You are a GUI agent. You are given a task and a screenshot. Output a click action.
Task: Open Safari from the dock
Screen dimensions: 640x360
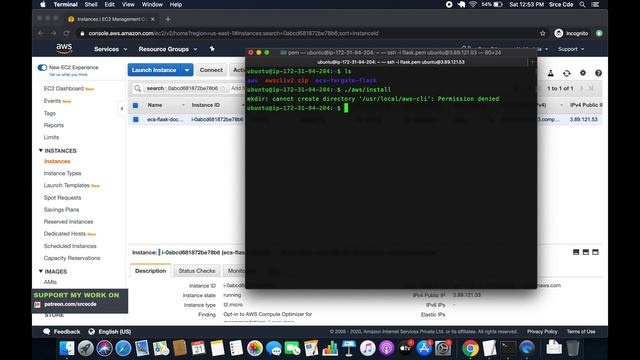[x=123, y=348]
